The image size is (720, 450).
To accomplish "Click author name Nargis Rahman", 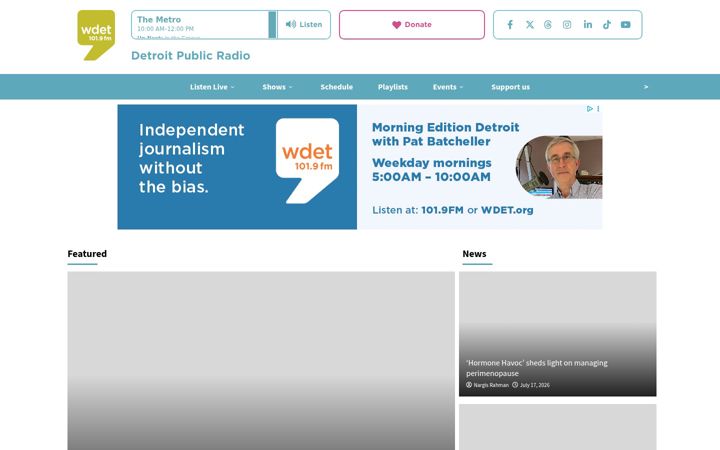I will 491,385.
